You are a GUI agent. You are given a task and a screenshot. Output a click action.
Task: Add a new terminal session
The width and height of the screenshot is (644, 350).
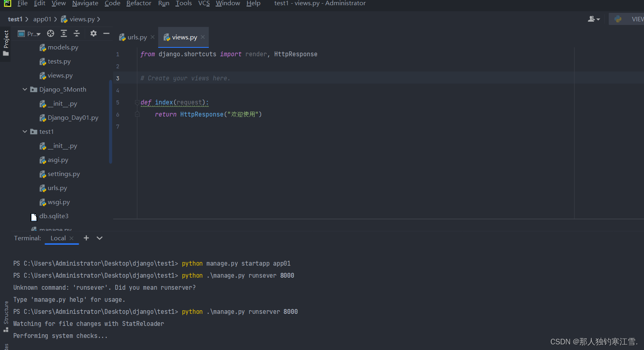[x=86, y=238]
